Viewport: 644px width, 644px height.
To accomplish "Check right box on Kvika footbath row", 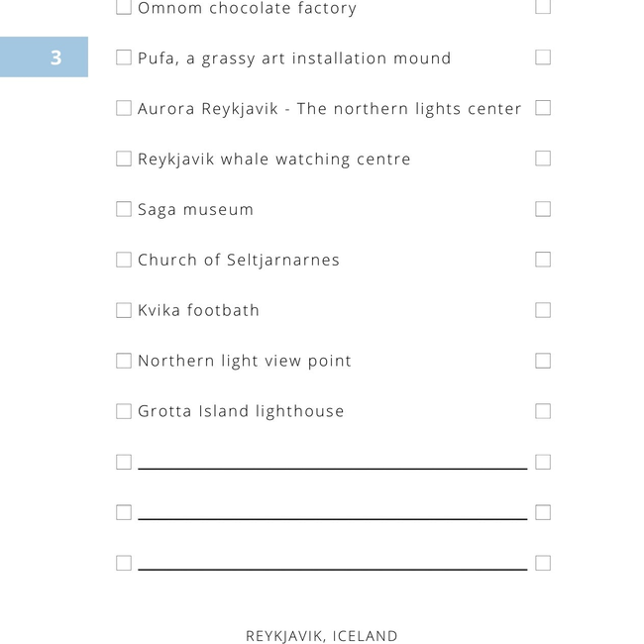I will pos(543,310).
